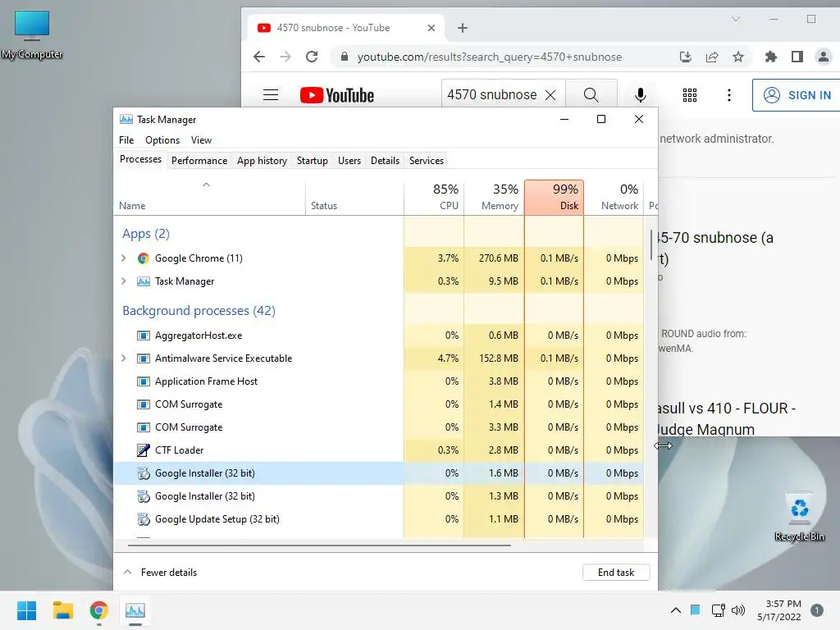Clear the YouTube search query X
840x630 pixels.
coord(550,95)
